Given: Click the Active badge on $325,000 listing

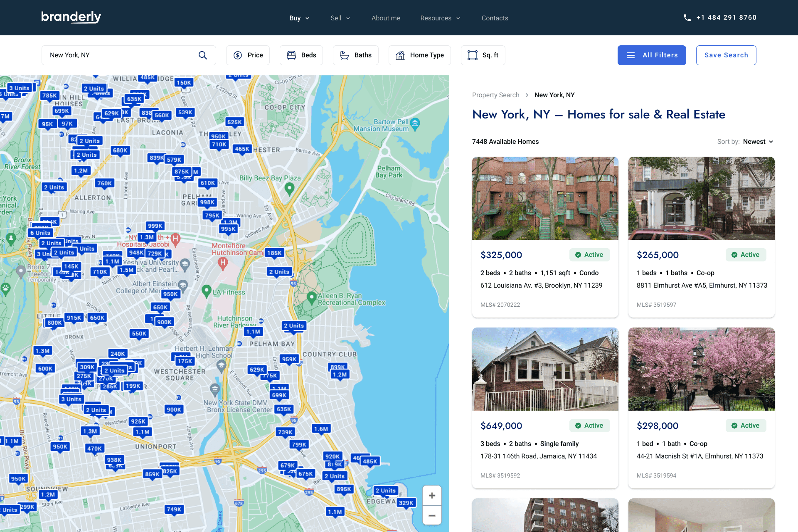Looking at the screenshot, I should [590, 255].
